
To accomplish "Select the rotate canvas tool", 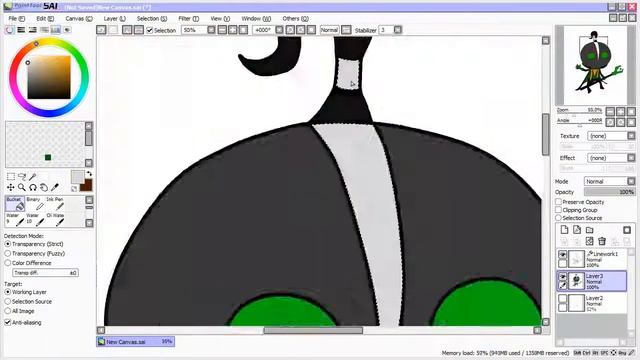I will [33, 187].
